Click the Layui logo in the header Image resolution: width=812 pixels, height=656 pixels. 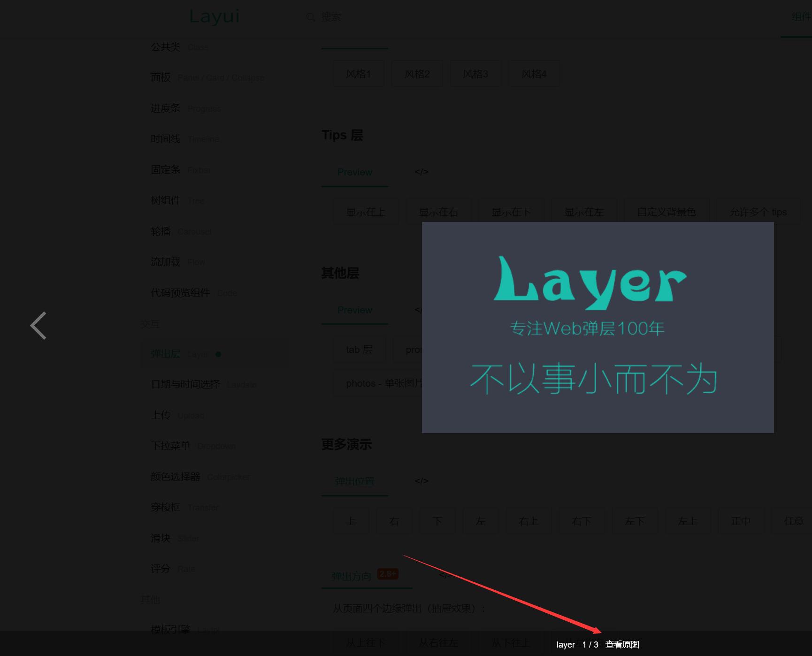tap(214, 16)
